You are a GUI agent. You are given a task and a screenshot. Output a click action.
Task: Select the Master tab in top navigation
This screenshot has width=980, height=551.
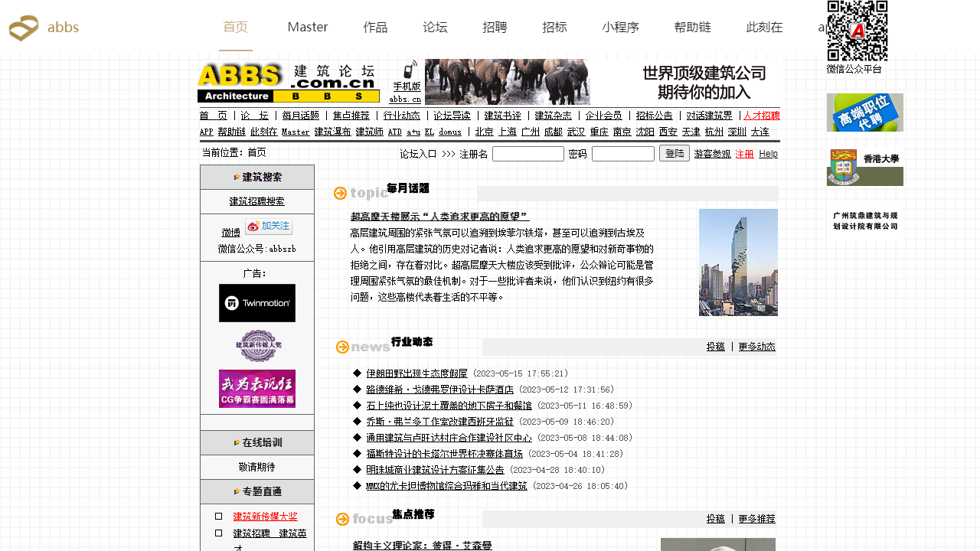pos(308,28)
